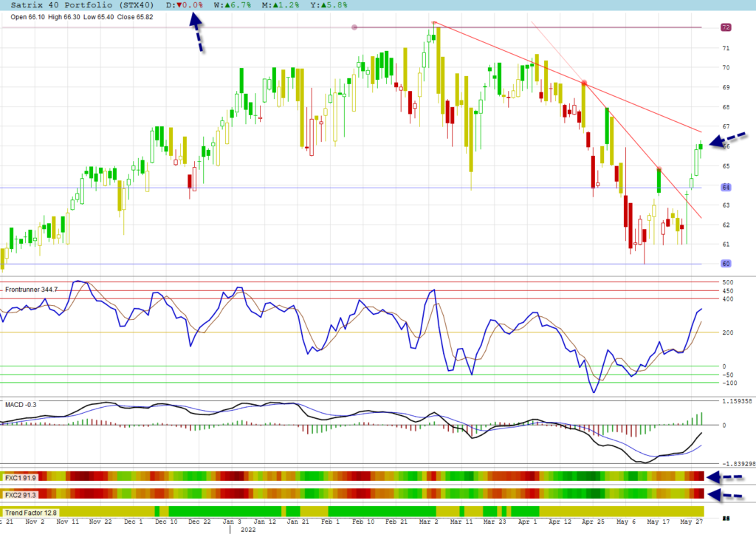Select the purple 72 resistance level tag

(x=726, y=27)
